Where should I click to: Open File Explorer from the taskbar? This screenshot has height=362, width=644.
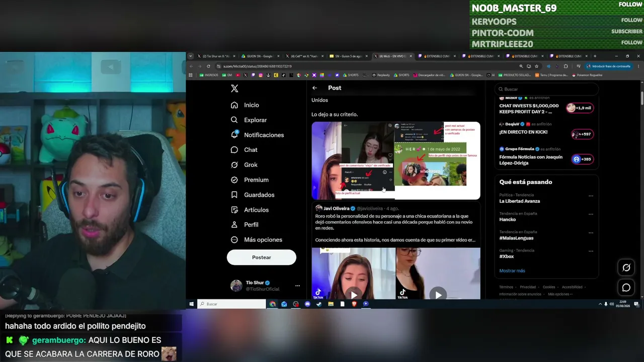(331, 304)
